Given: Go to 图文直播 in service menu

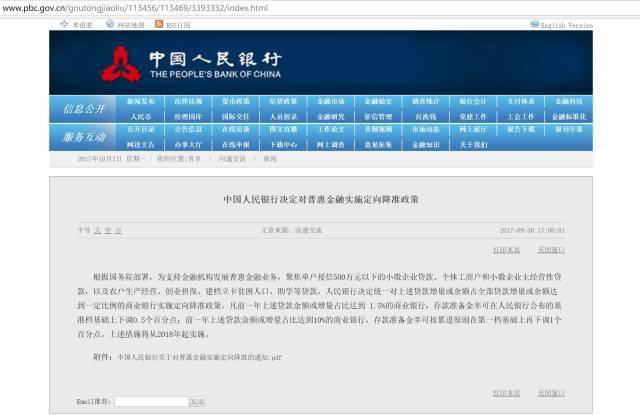Looking at the screenshot, I should coord(283,129).
